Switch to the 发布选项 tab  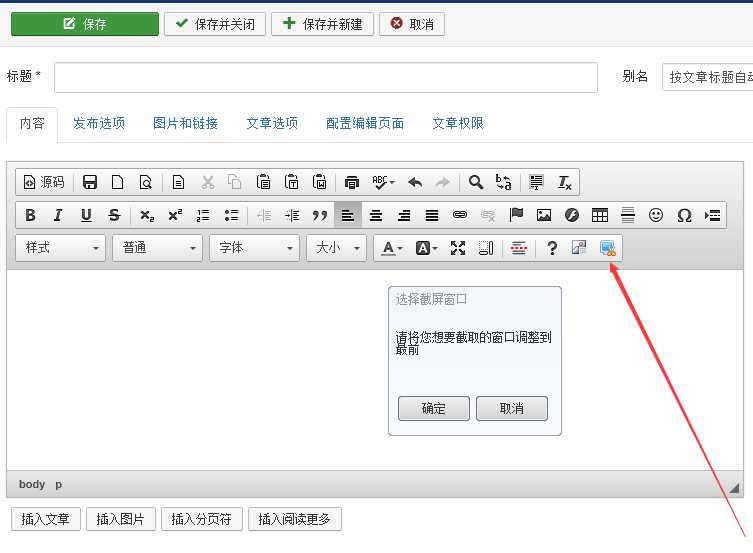coord(99,123)
